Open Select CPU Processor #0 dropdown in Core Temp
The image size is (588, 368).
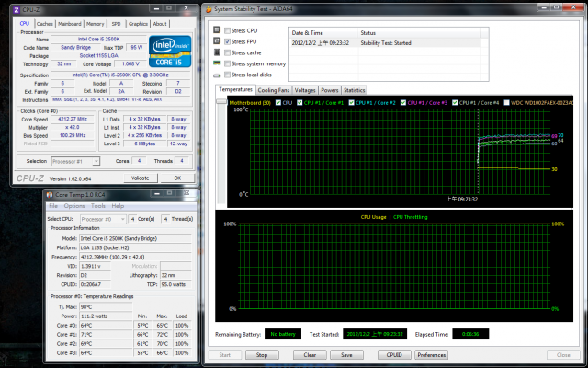click(x=103, y=219)
